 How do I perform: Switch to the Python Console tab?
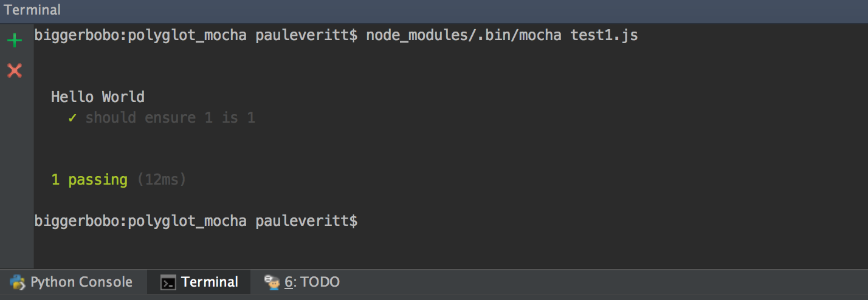73,282
